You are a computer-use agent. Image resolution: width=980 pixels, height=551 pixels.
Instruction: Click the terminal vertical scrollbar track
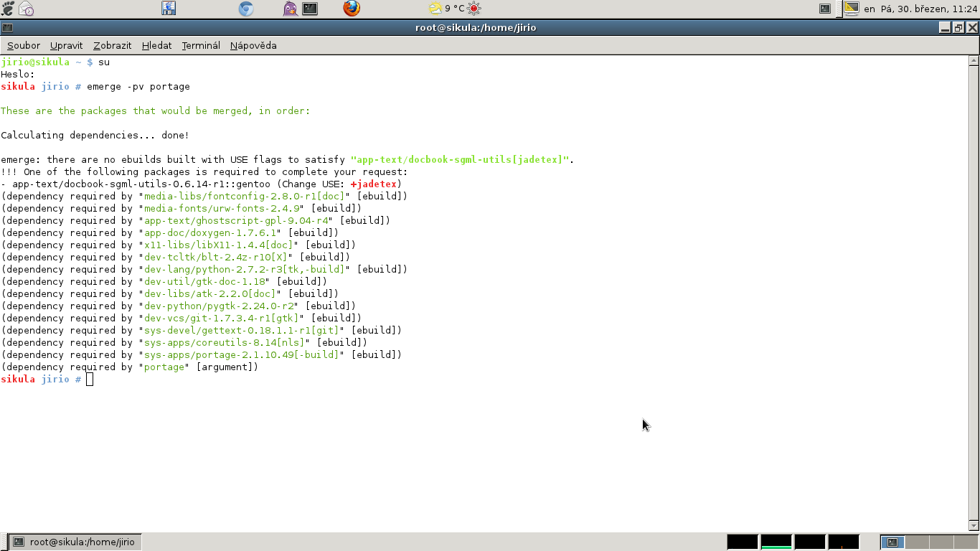(974, 294)
